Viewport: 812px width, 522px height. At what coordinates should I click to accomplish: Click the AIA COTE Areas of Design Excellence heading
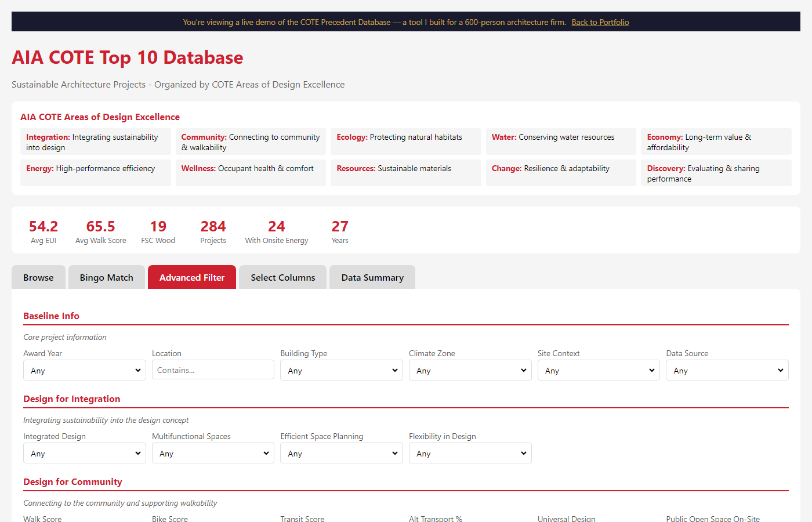tap(100, 117)
